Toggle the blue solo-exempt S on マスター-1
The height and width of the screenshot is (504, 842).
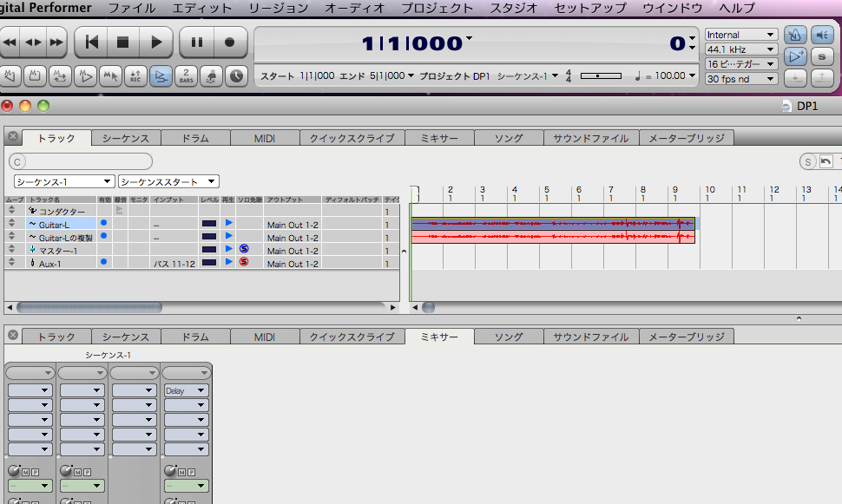click(244, 248)
